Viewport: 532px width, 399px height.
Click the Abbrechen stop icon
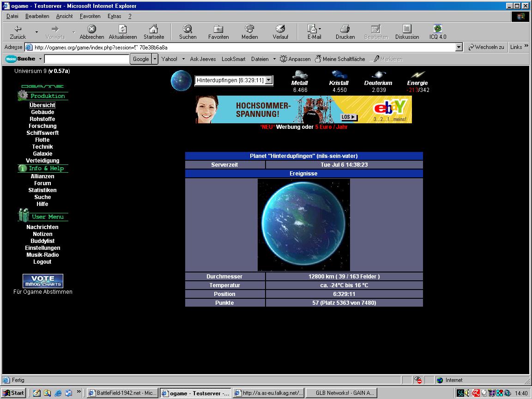coord(91,29)
